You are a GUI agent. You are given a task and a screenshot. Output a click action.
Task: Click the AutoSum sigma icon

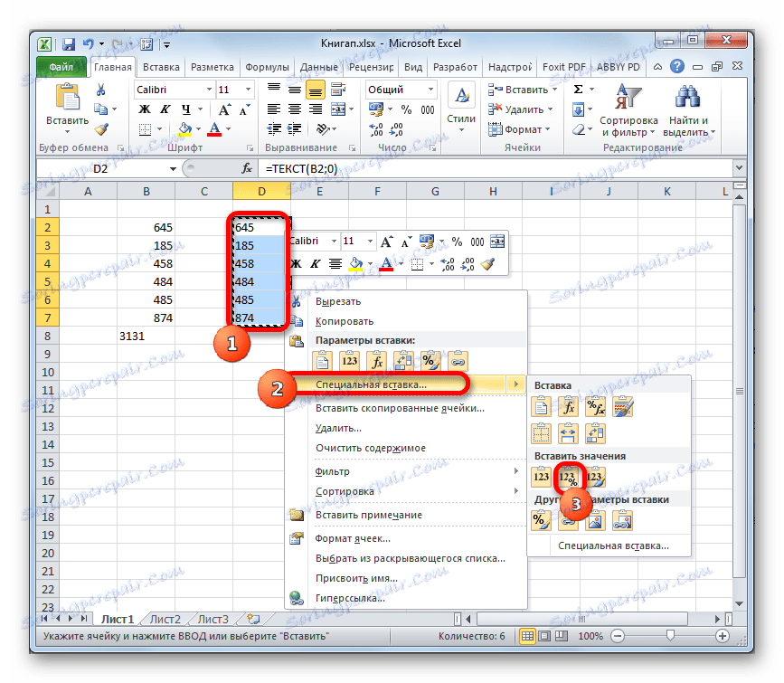pos(579,90)
